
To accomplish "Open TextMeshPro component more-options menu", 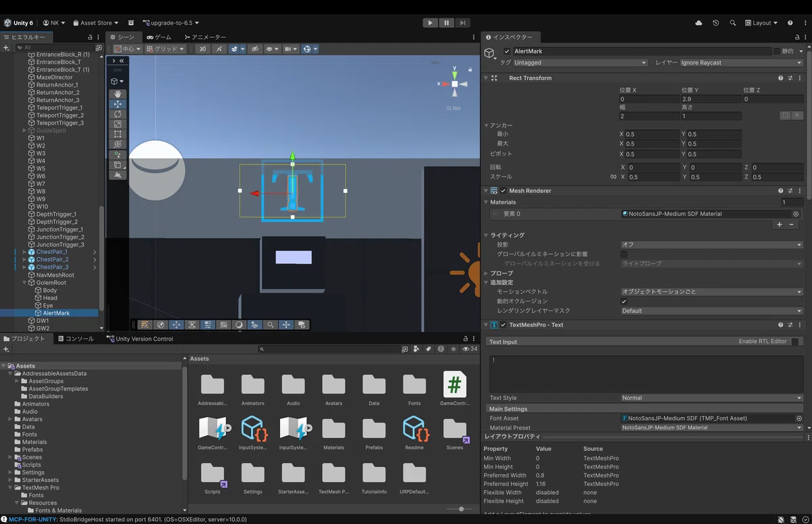I will [x=800, y=325].
